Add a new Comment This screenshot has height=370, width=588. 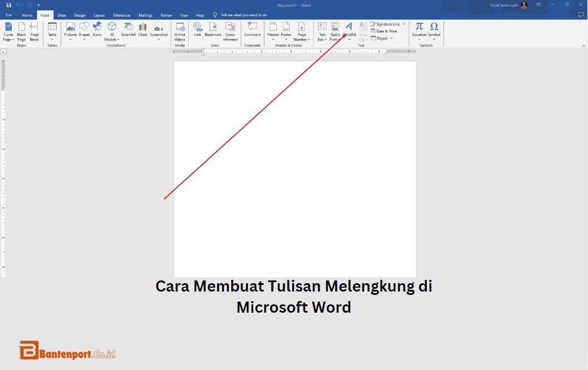click(252, 31)
